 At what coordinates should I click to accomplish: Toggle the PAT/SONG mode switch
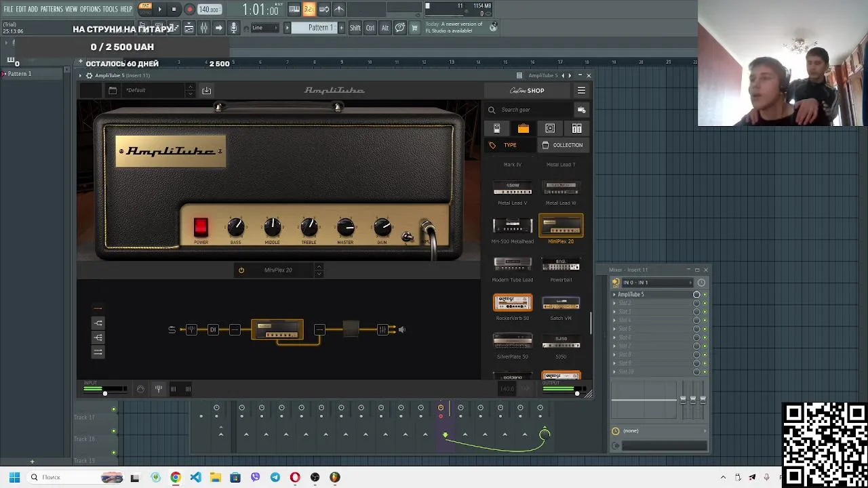pos(145,9)
